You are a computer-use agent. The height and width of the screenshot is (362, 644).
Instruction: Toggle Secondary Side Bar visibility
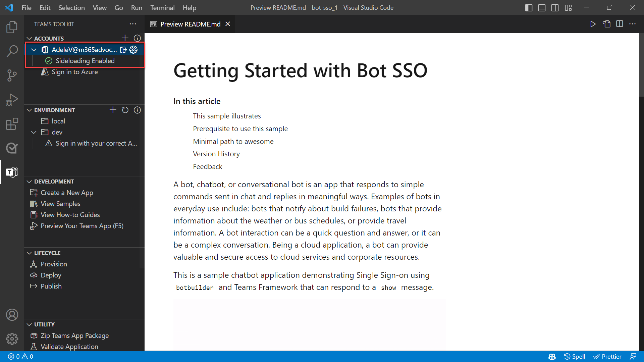555,7
